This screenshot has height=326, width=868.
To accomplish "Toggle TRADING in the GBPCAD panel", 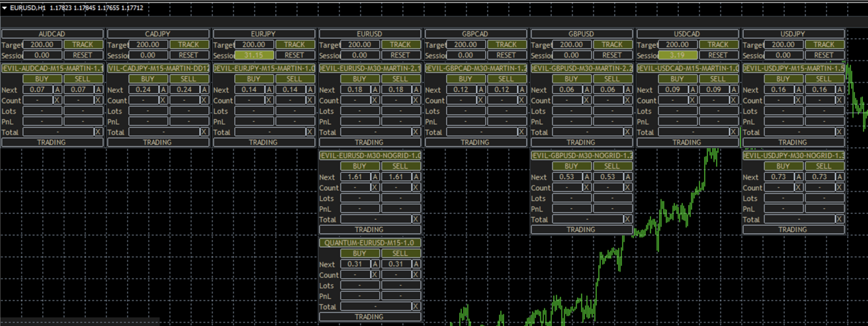I will click(476, 142).
